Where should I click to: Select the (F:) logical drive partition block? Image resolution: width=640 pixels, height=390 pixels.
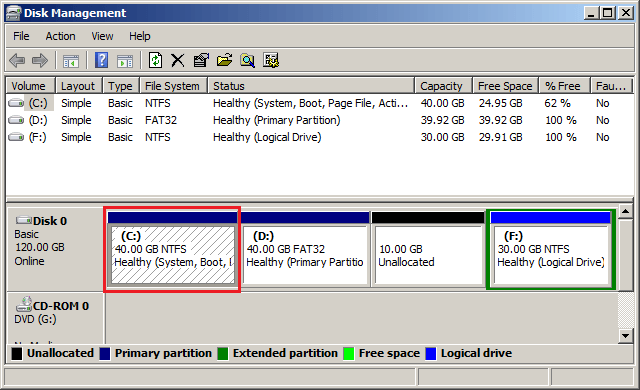pos(551,250)
